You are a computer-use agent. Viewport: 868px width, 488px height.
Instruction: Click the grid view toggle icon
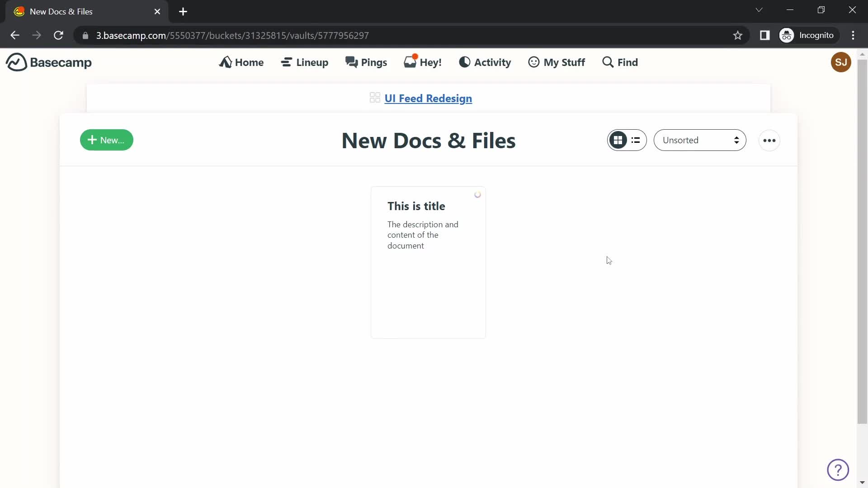pos(618,140)
